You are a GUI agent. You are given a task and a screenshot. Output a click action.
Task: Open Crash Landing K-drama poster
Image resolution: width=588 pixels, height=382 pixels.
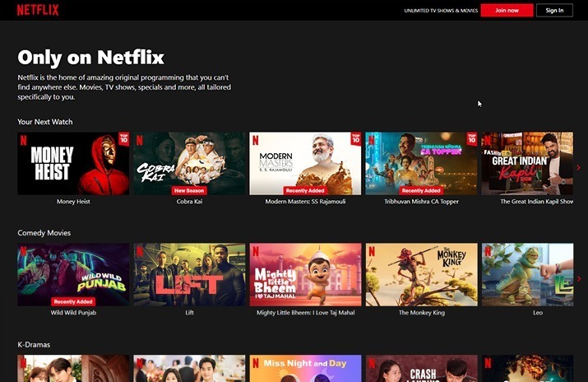pyautogui.click(x=422, y=369)
